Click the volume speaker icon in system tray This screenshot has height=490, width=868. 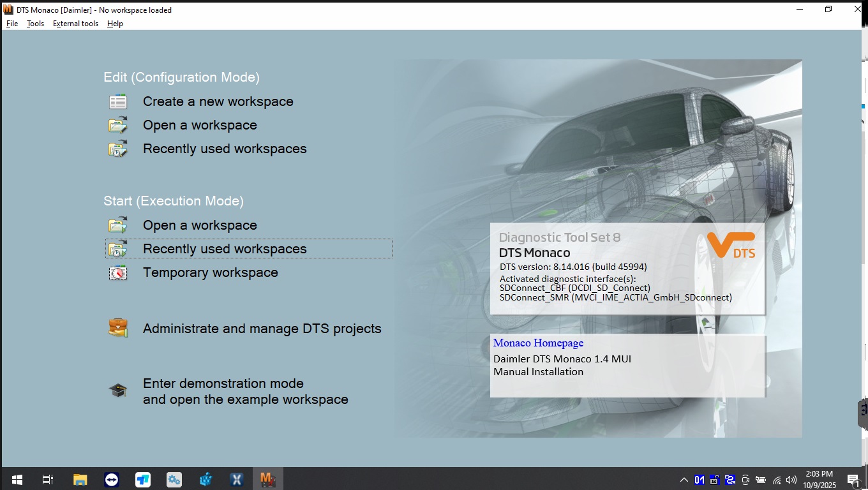791,480
